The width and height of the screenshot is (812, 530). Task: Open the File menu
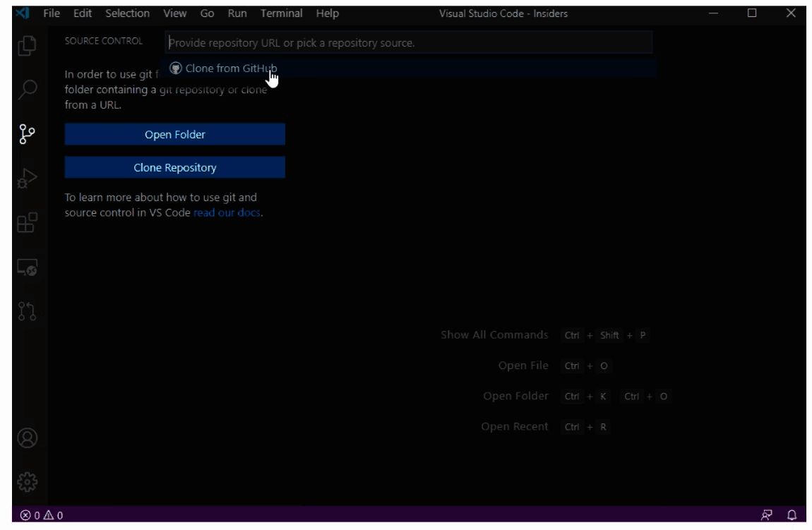pos(51,13)
